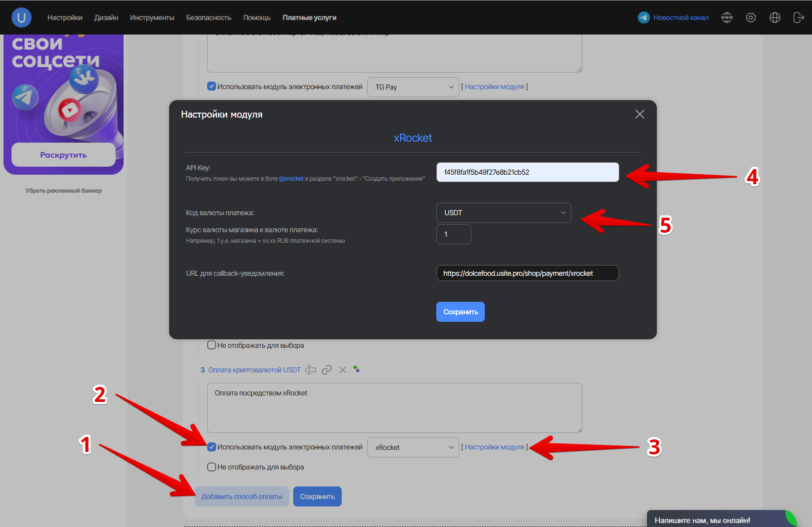Open settings via the gear icon
Viewport: 812px width, 527px height.
point(750,18)
